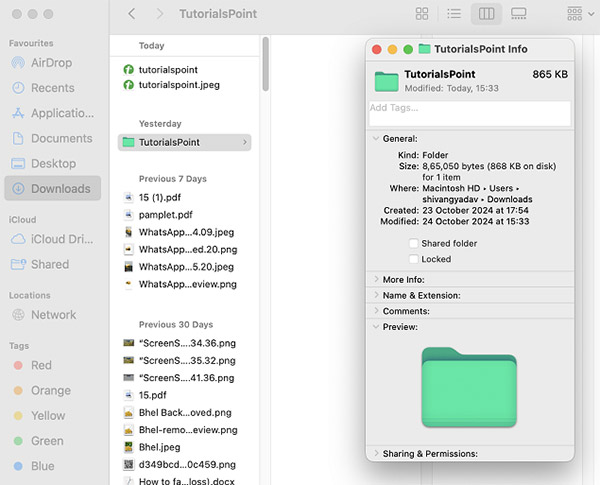Tick the Locked checkbox
This screenshot has height=485, width=600.
tap(413, 259)
